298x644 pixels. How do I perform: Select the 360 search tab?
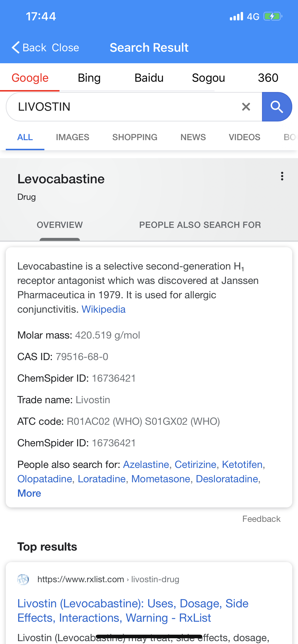coord(268,78)
